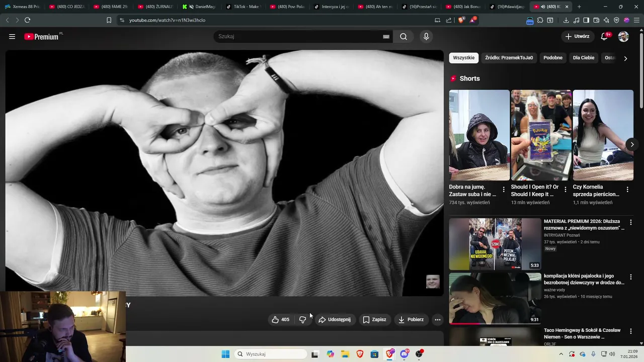Select the Wszystkie filter chip

463,58
